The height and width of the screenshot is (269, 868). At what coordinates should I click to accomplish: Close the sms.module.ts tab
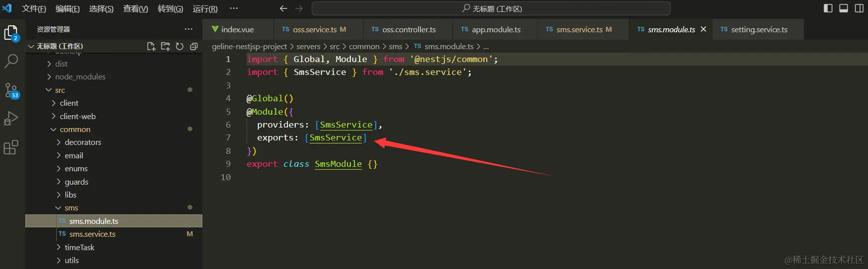pos(703,29)
